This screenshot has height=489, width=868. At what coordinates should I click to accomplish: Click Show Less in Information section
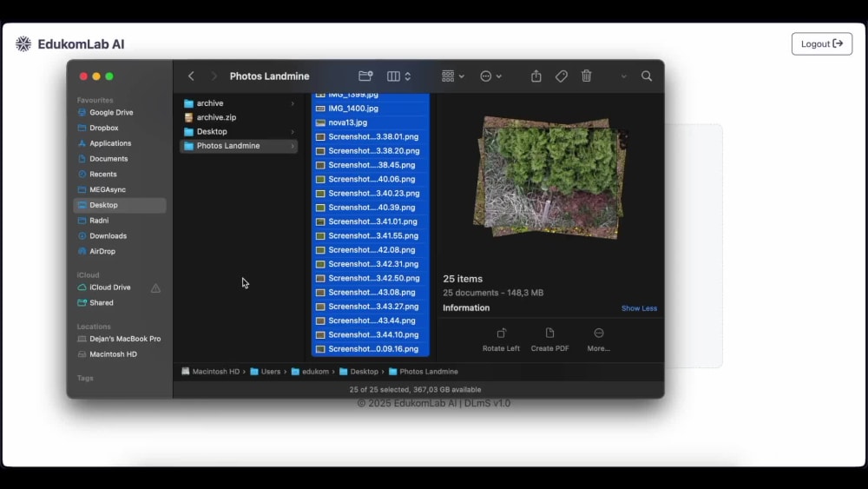coord(639,308)
